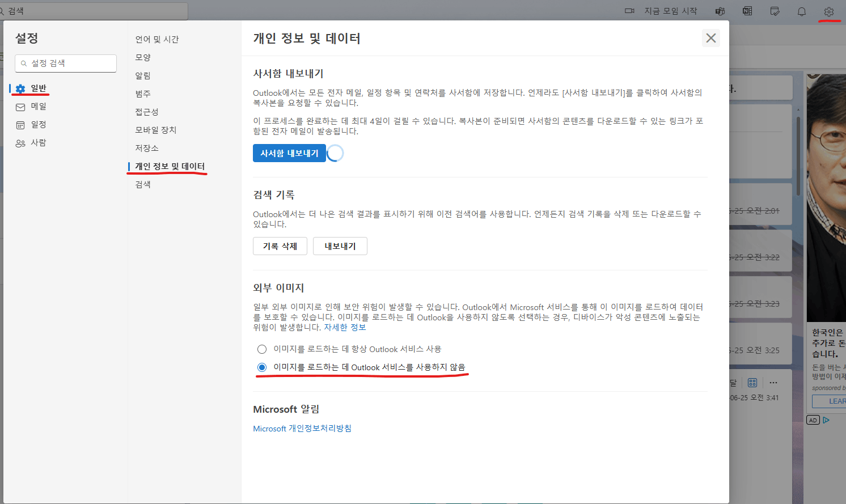Click the 오전 3:23 message timestamp
Viewport: 846px width, 504px height.
tap(754, 304)
